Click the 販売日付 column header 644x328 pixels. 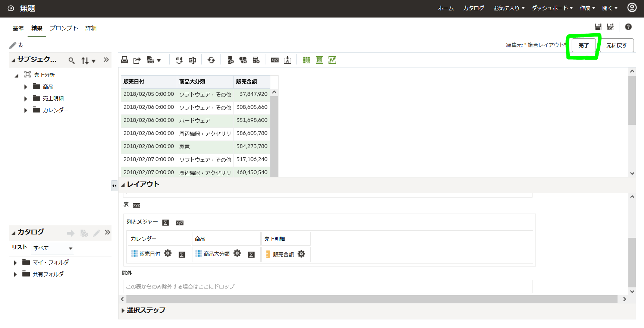149,82
